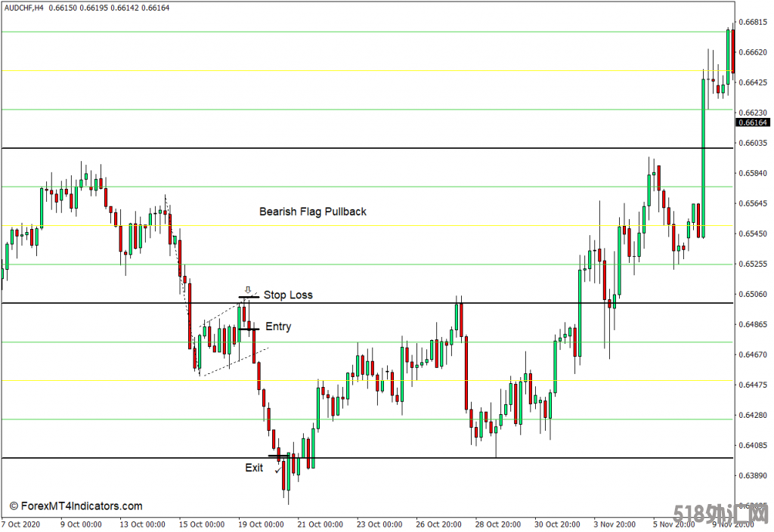Click the 0.64280 price axis label

tap(754, 415)
